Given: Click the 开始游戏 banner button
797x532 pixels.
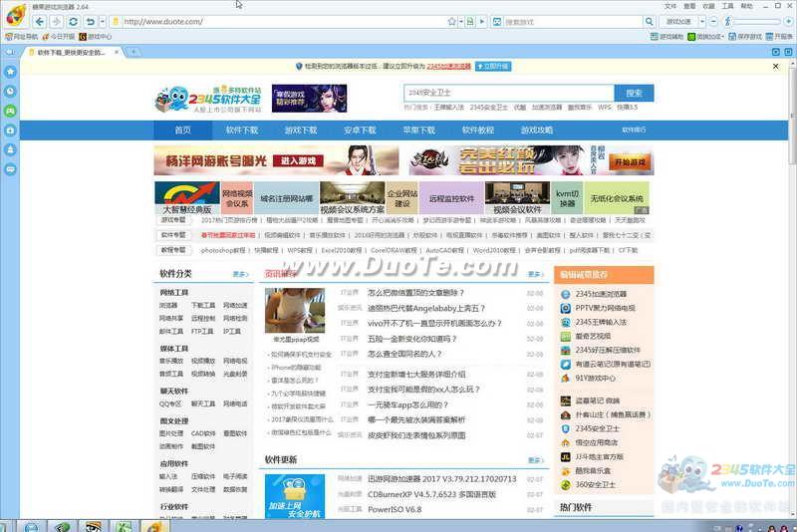Looking at the screenshot, I should point(631,162).
